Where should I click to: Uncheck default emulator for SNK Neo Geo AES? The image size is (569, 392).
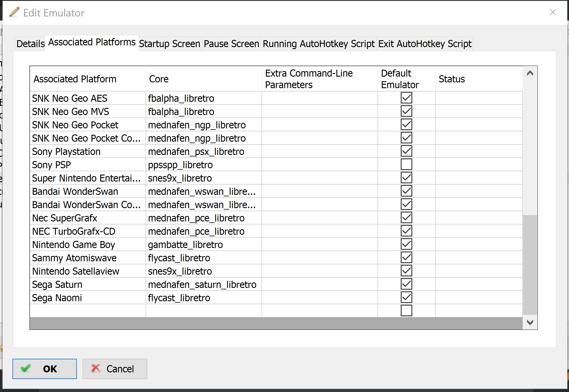pos(406,98)
